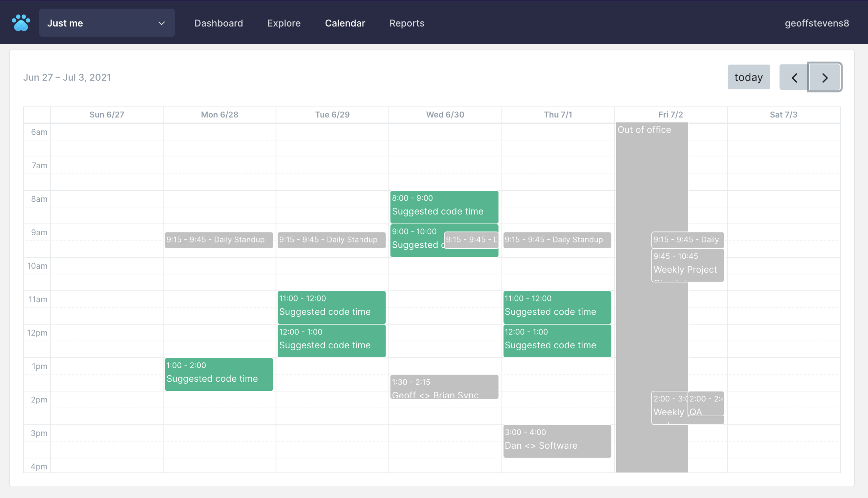868x498 pixels.
Task: Select the Calendar nav item
Action: pos(345,23)
